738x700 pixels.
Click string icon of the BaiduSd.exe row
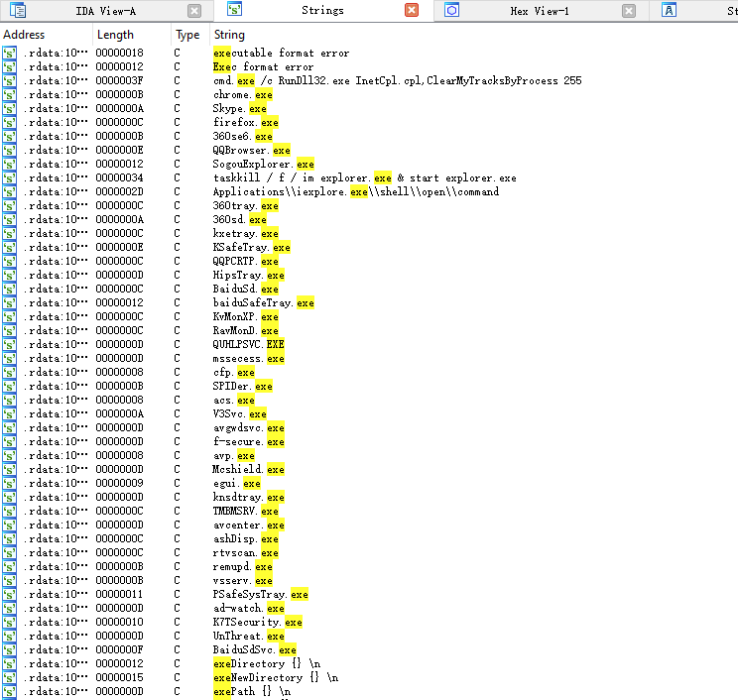pyautogui.click(x=9, y=289)
